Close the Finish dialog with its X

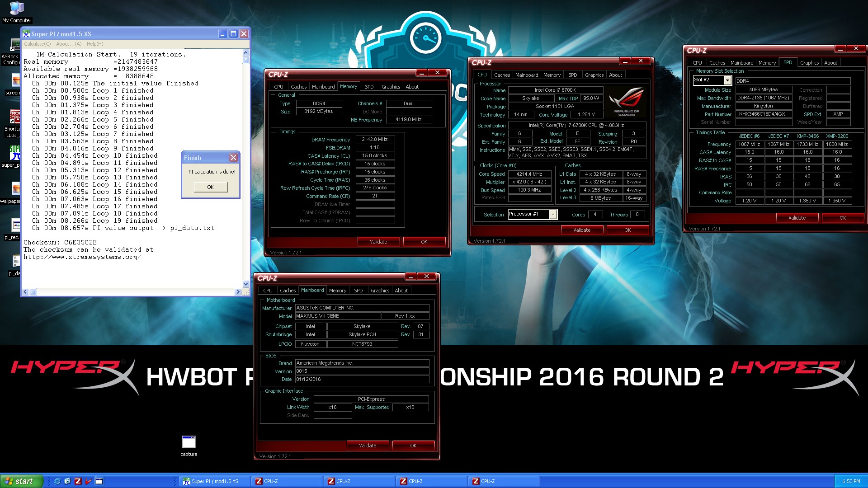tap(233, 157)
